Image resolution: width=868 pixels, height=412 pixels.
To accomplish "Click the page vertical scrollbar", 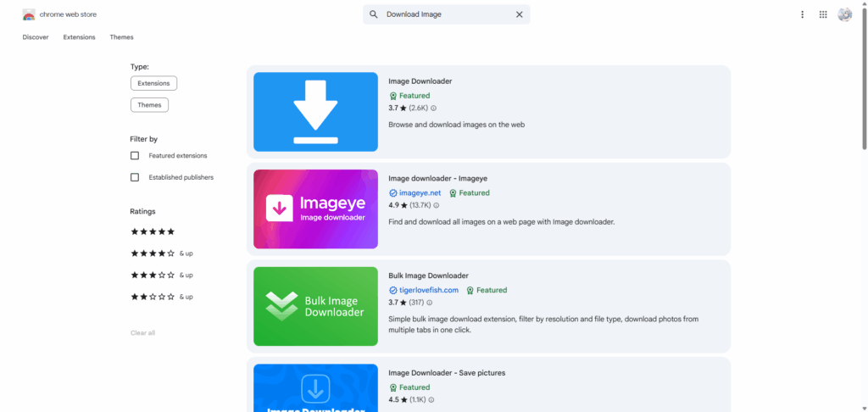I will (864, 77).
